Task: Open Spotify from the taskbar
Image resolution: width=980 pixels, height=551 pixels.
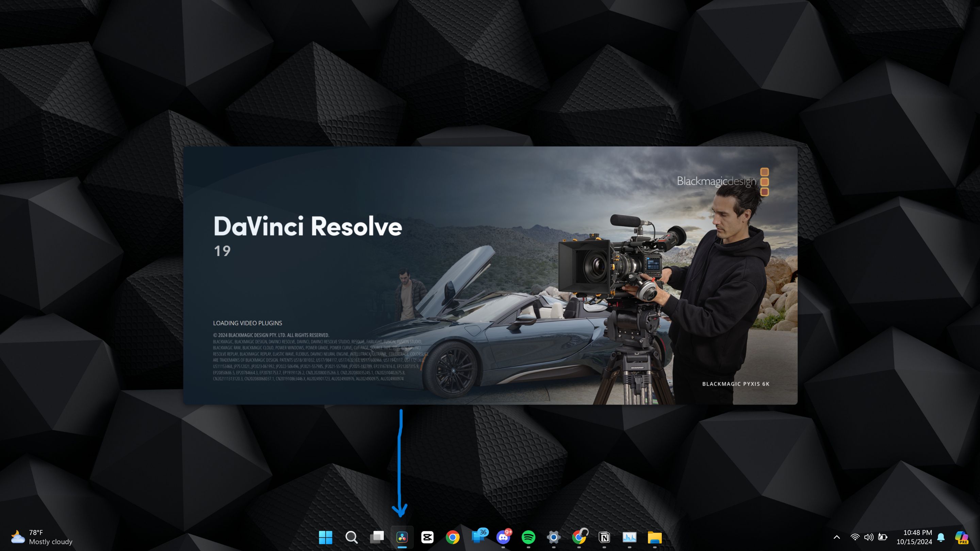Action: click(x=528, y=537)
